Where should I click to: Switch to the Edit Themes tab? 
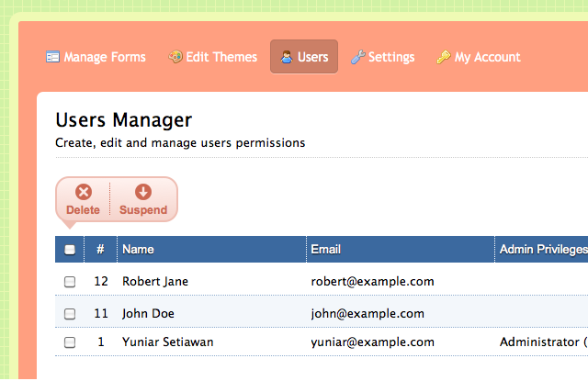(212, 57)
